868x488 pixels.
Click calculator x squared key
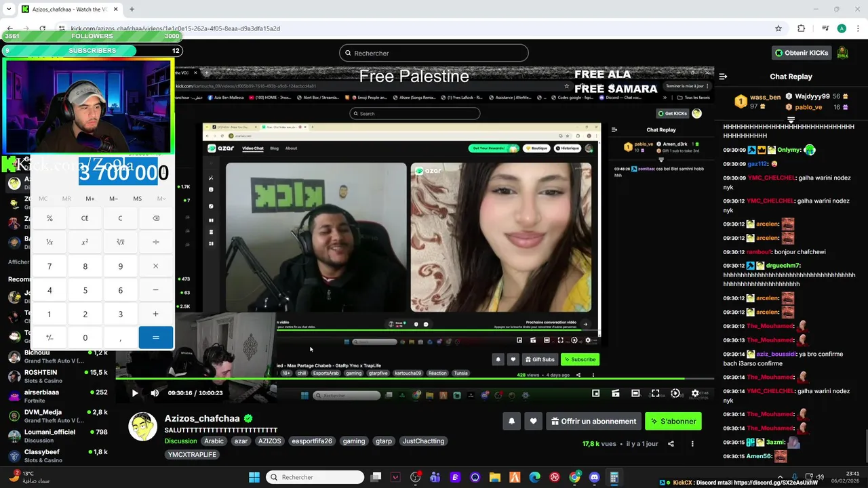coord(85,242)
